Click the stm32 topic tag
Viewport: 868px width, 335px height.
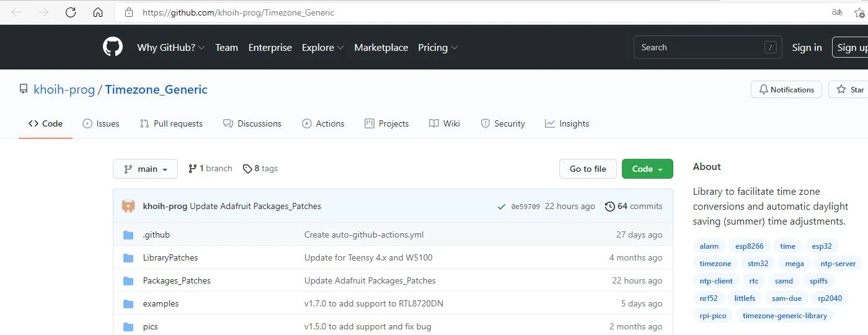(x=758, y=264)
